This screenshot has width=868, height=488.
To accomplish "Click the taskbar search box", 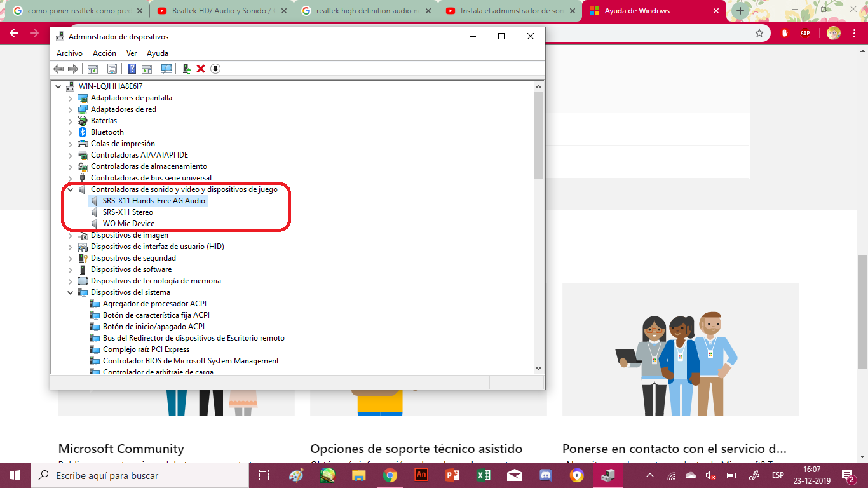I will [x=139, y=475].
